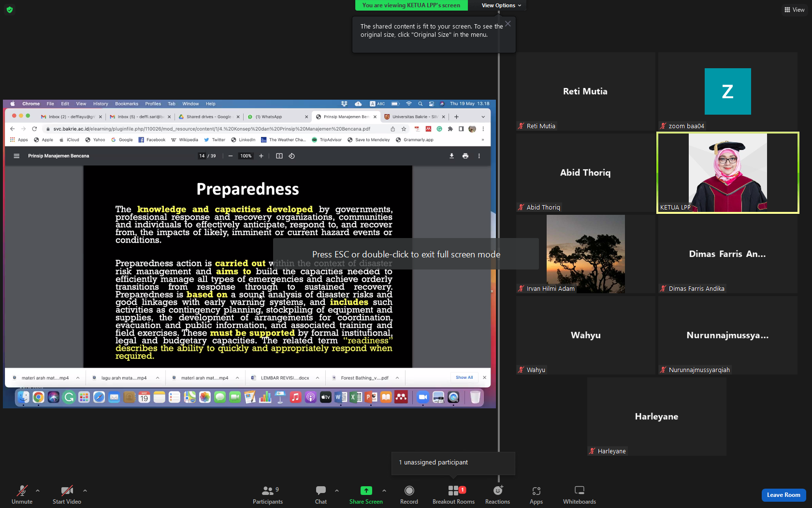This screenshot has width=812, height=508.
Task: Click the 1 unassigned participant notice
Action: pyautogui.click(x=453, y=463)
